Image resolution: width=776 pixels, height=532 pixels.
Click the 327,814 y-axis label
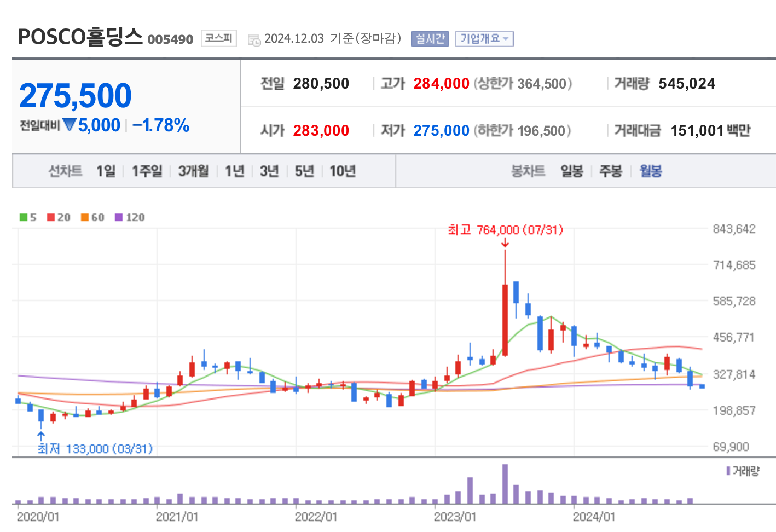point(734,374)
